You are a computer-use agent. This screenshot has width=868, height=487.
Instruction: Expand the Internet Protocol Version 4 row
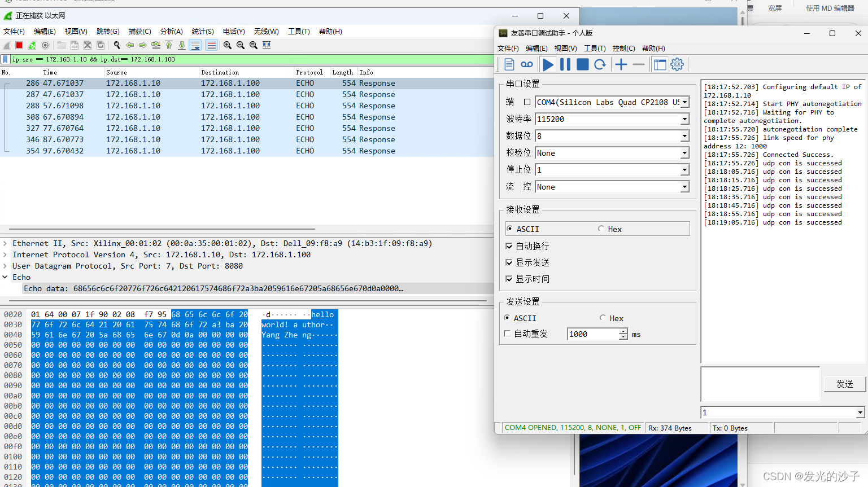pos(5,255)
